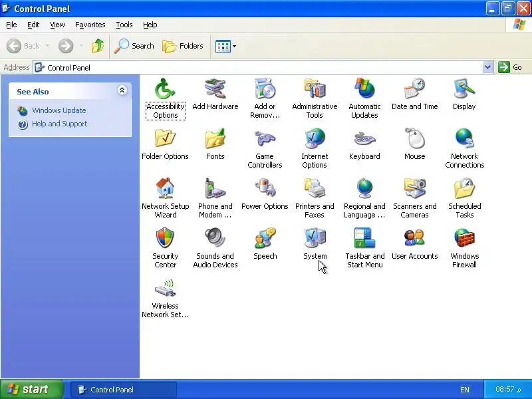Launch Network Setup Wizard icon
This screenshot has width=532, height=399.
click(165, 188)
